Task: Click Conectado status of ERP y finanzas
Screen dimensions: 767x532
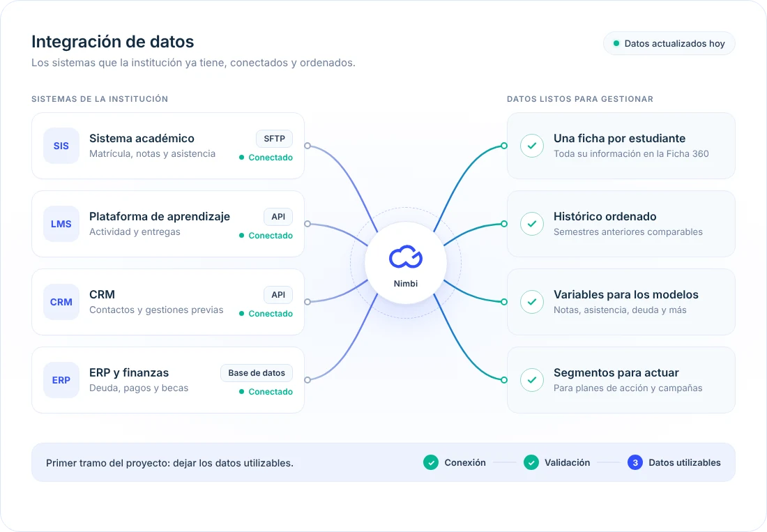Action: [266, 392]
